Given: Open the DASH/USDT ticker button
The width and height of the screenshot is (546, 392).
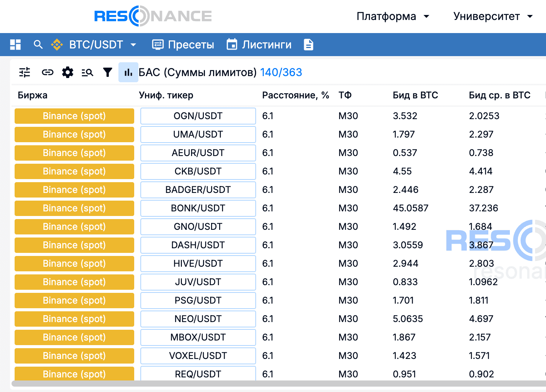Looking at the screenshot, I should point(198,245).
